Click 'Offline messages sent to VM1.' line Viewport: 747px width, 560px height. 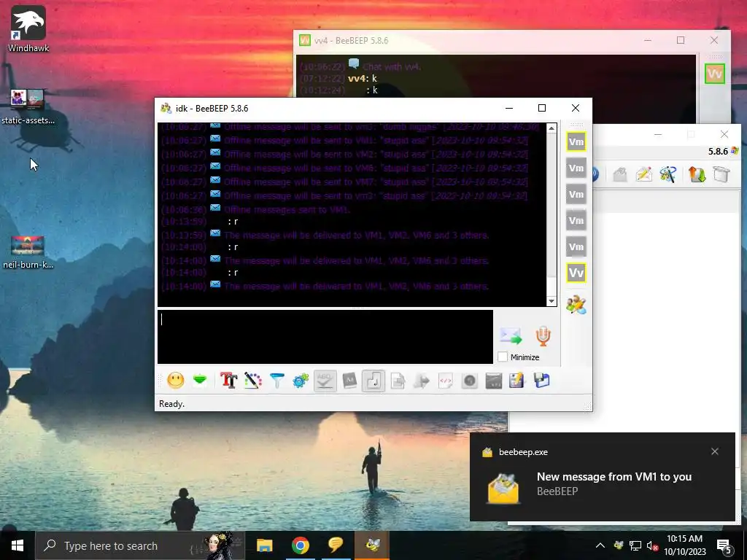287,209
